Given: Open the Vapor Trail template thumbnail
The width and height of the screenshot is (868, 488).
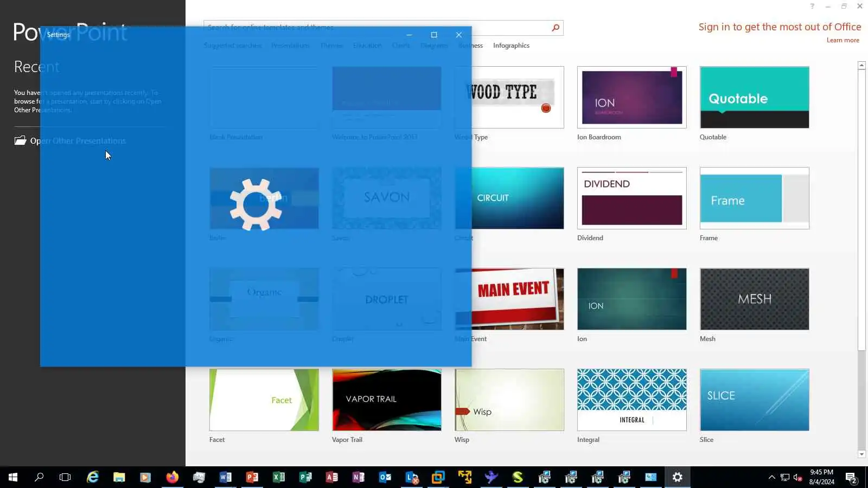Looking at the screenshot, I should (x=387, y=400).
